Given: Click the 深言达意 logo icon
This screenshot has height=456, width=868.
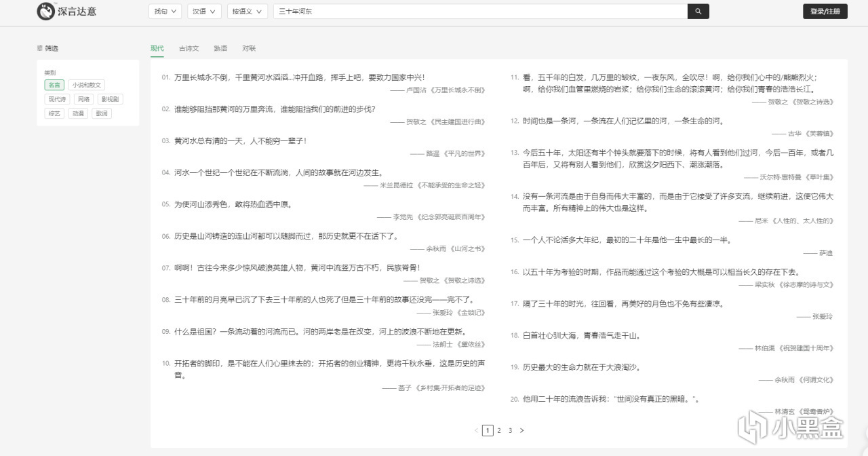Looking at the screenshot, I should coord(45,11).
